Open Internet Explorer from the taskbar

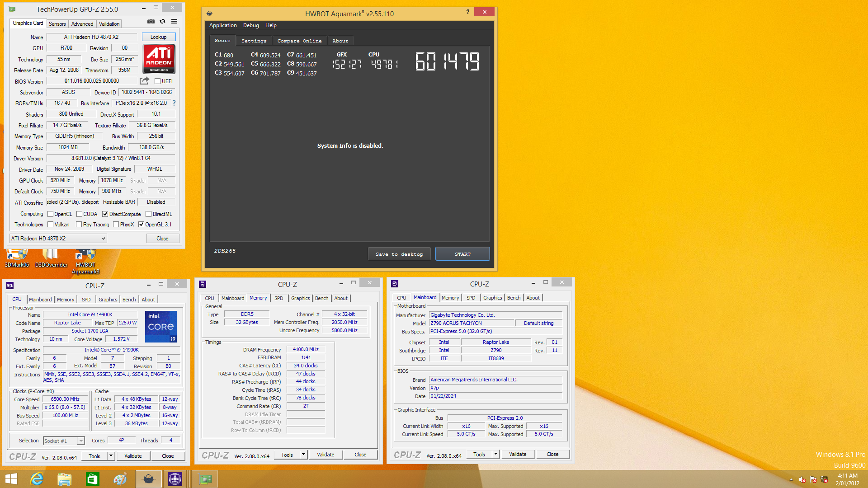coord(37,479)
